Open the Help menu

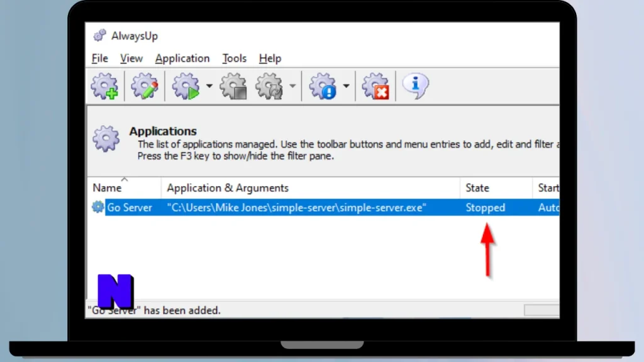[x=270, y=58]
